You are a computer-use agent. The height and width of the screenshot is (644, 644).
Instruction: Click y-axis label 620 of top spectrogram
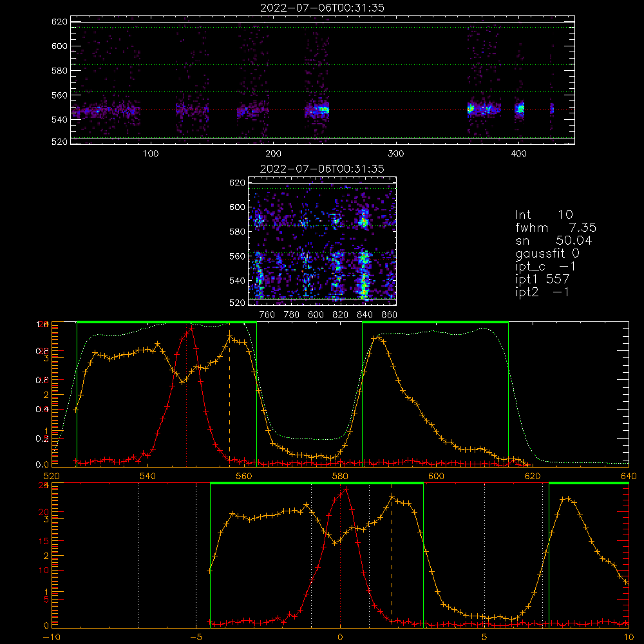point(59,22)
